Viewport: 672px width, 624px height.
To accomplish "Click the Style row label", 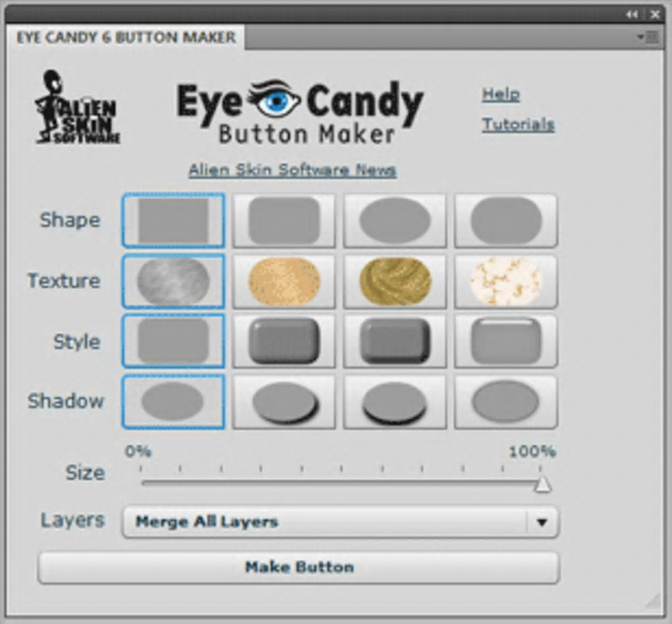I will [x=77, y=342].
